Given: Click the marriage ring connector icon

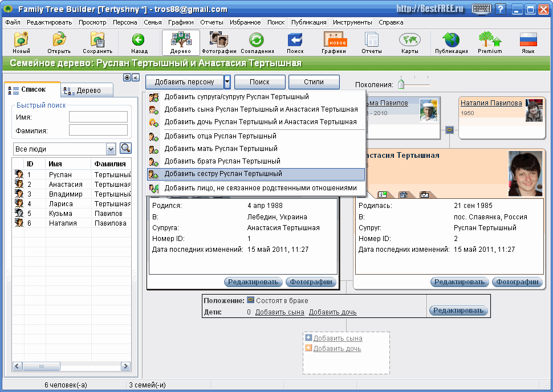Looking at the screenshot, I should point(449,130).
